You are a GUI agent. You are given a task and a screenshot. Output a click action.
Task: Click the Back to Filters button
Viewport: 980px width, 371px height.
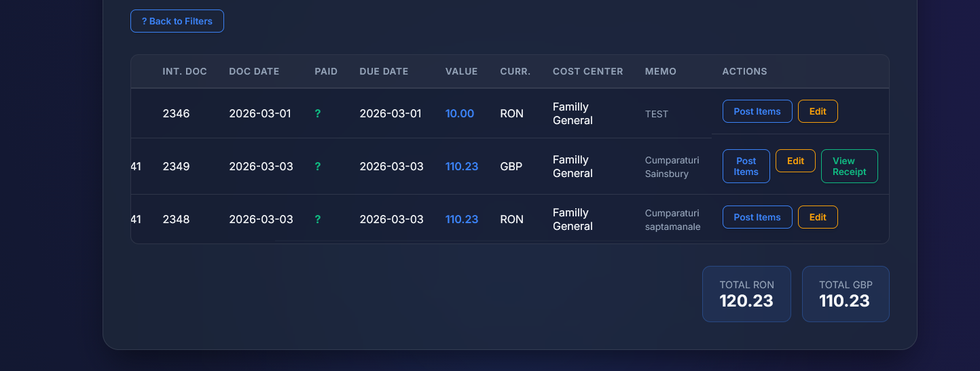(x=177, y=21)
